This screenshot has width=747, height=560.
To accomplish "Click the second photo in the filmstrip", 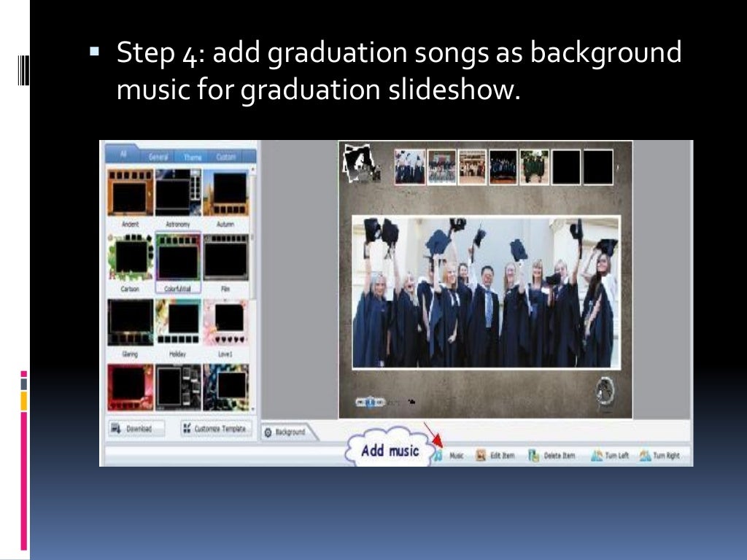I will [441, 167].
